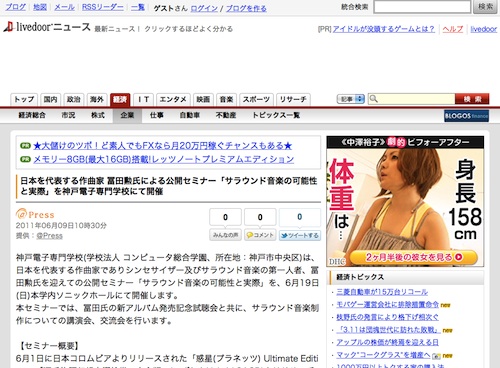Click the livedoor News logo
Viewport: 500px width, 368px height.
coord(47,27)
